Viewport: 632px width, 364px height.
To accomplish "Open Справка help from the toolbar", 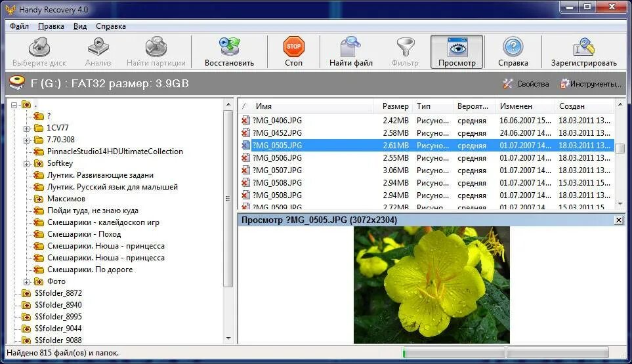I will pyautogui.click(x=513, y=52).
